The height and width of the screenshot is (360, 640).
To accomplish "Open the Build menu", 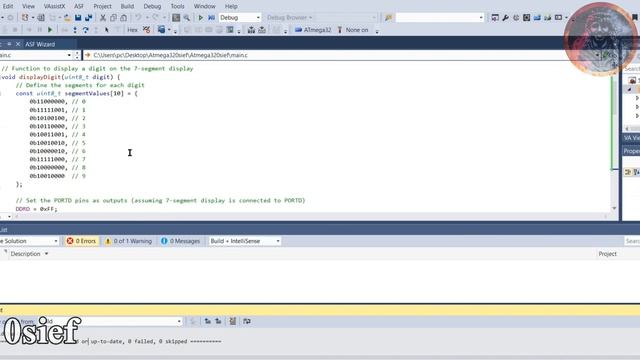I will (x=127, y=6).
